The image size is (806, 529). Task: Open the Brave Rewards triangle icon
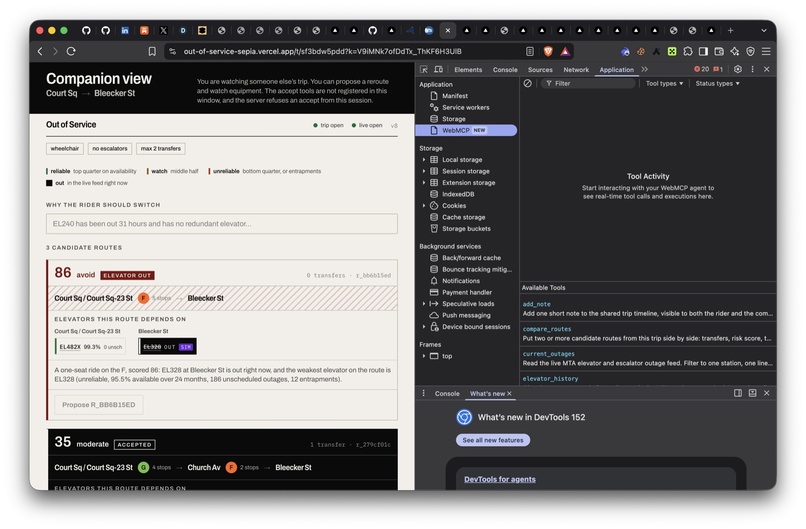click(x=565, y=51)
